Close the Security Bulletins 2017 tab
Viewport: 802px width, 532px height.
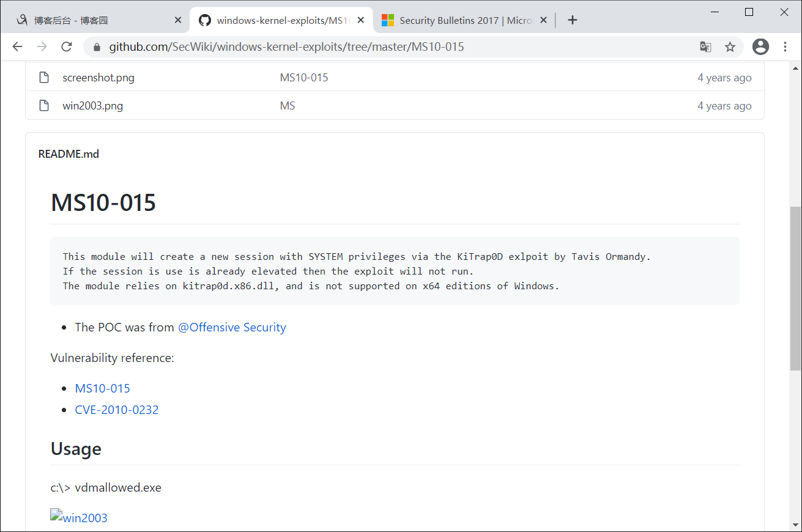(543, 20)
